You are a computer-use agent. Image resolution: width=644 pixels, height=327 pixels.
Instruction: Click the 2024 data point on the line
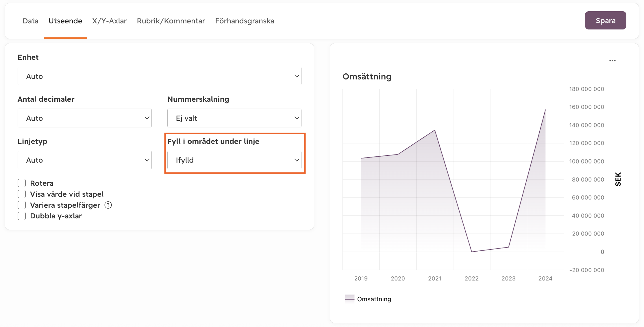click(545, 110)
